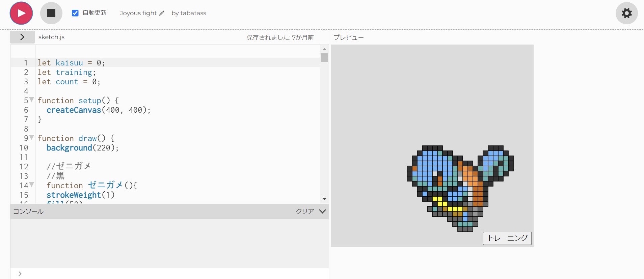Click the pixel-art Pokémon sprite in preview
The width and height of the screenshot is (644, 279).
pos(460,189)
